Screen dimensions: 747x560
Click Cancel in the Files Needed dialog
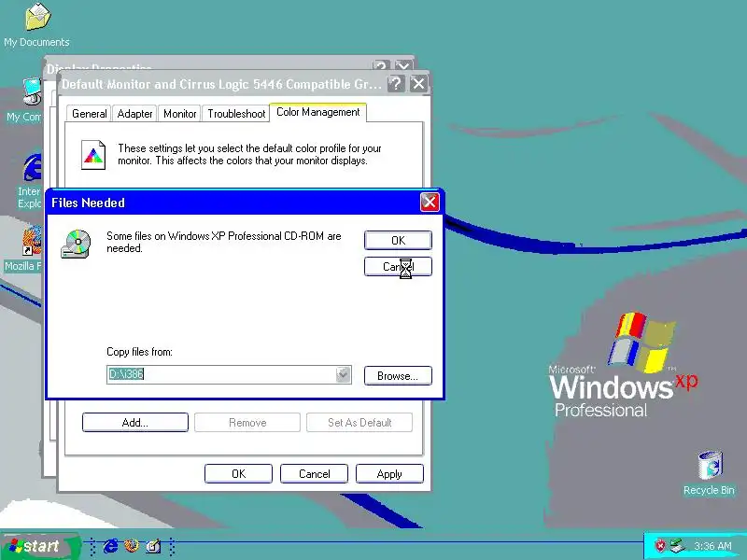[x=398, y=267]
